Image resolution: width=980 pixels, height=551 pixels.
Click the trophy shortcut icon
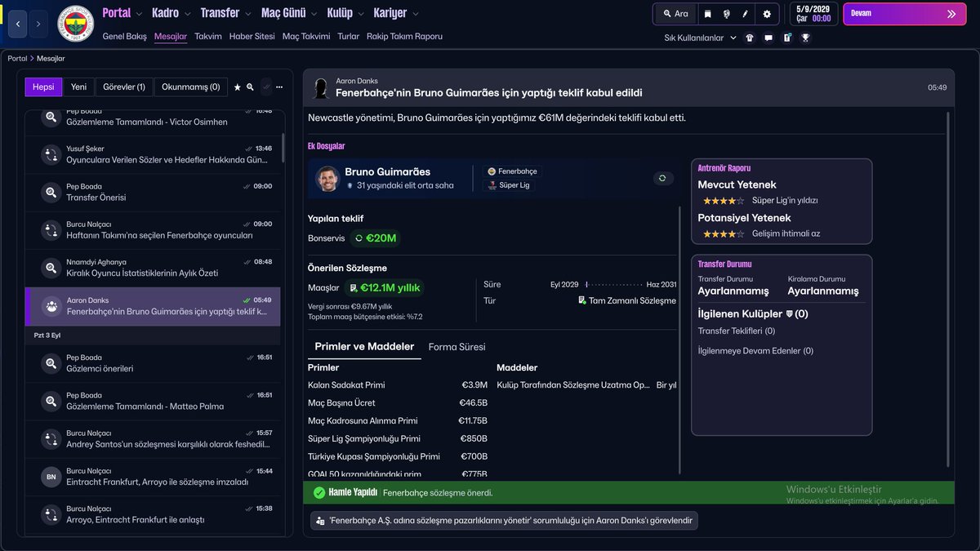806,38
